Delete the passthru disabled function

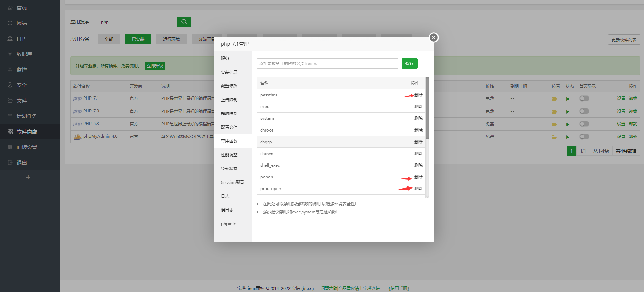tap(418, 95)
